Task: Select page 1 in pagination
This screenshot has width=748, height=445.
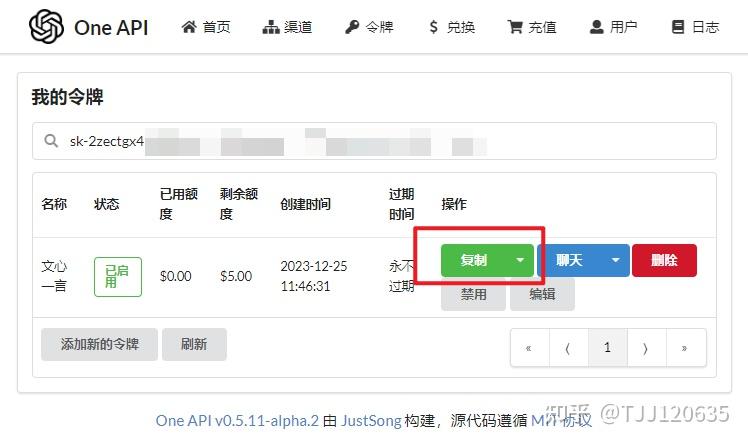Action: tap(607, 348)
